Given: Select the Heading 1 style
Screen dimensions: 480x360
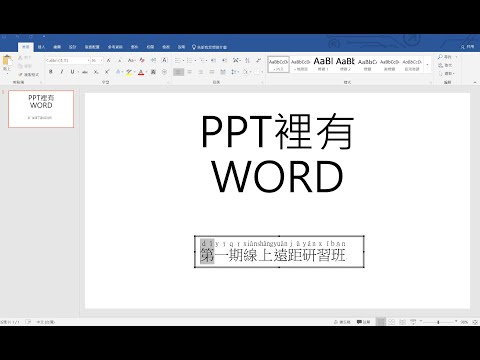Looking at the screenshot, I should [323, 64].
